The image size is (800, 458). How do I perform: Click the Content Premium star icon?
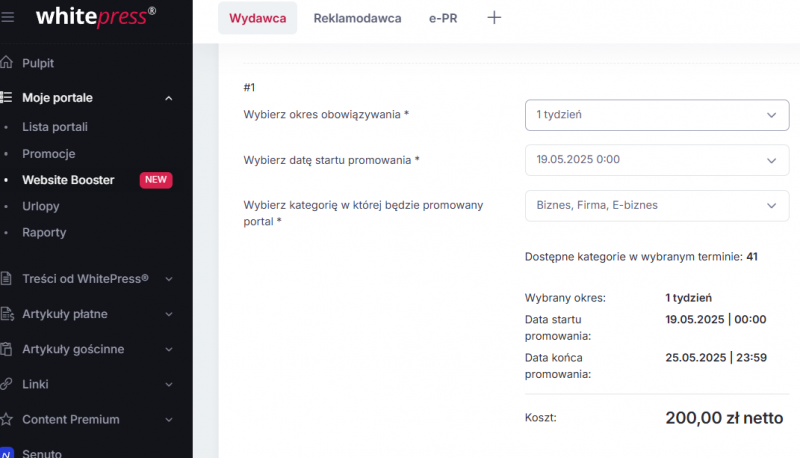point(7,419)
